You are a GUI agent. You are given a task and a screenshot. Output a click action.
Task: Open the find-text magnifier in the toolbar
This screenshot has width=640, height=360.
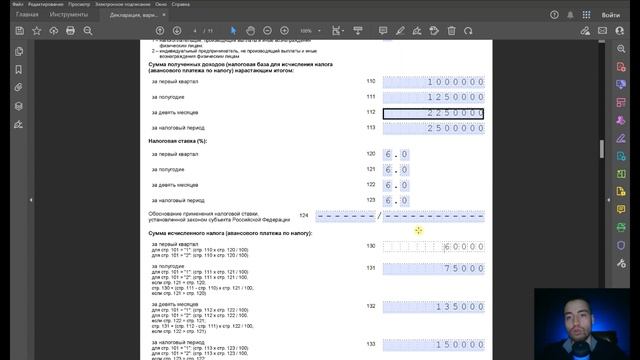click(x=88, y=31)
